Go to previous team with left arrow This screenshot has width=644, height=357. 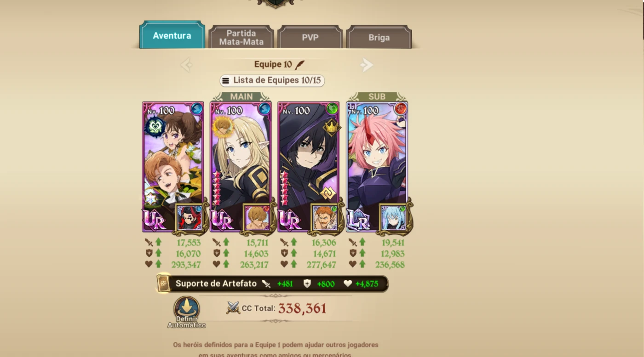[186, 65]
